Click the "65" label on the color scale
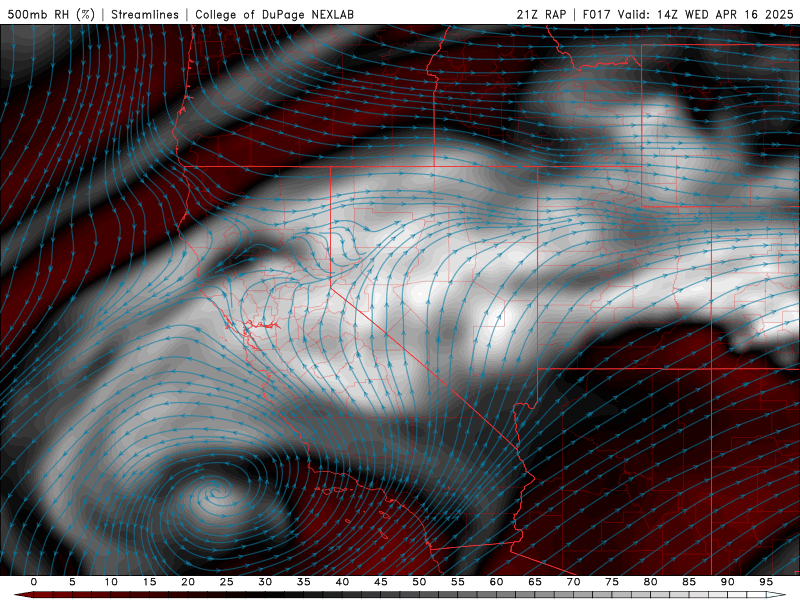The height and width of the screenshot is (600, 800). (535, 582)
